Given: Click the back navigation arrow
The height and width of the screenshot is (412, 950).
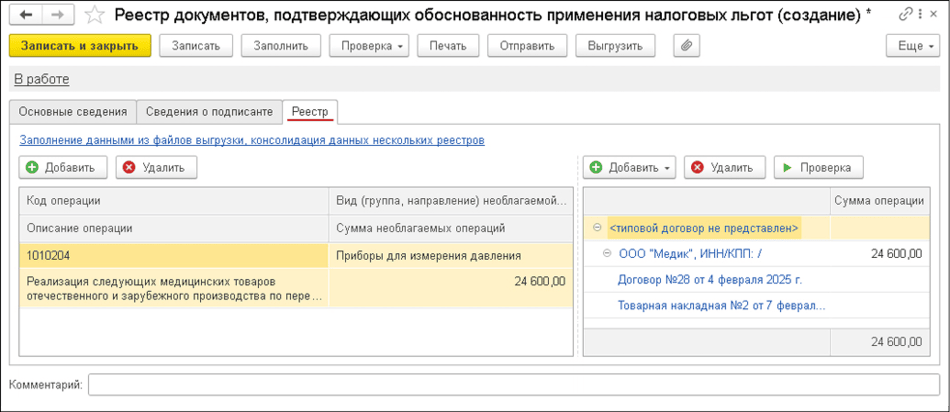Looking at the screenshot, I should (x=26, y=15).
